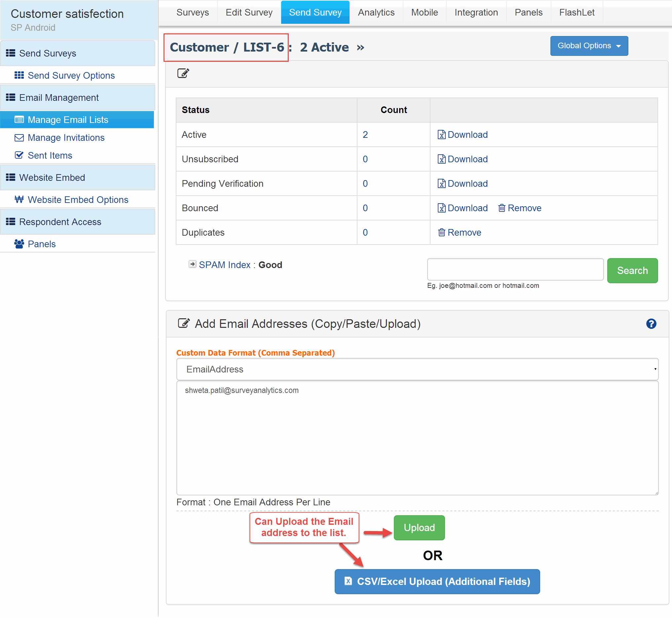672x618 pixels.
Task: Click the Manage Invitations envelope icon
Action: coord(19,137)
